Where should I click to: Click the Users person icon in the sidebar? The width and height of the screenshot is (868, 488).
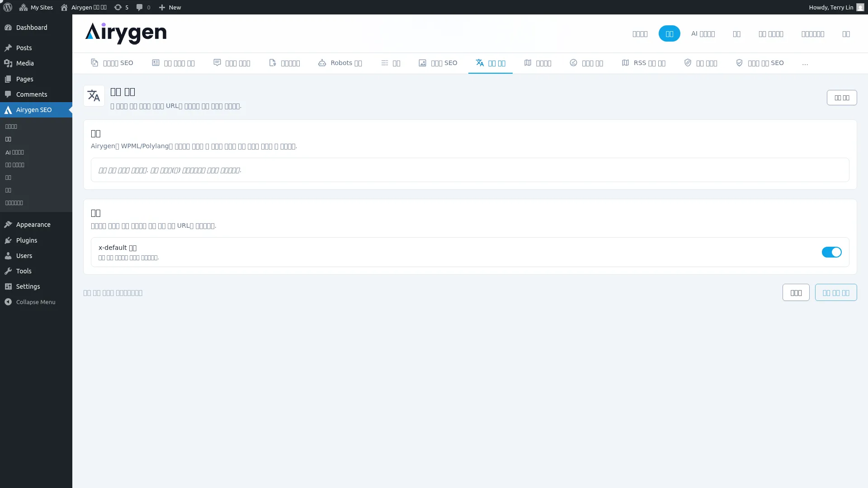(x=8, y=256)
